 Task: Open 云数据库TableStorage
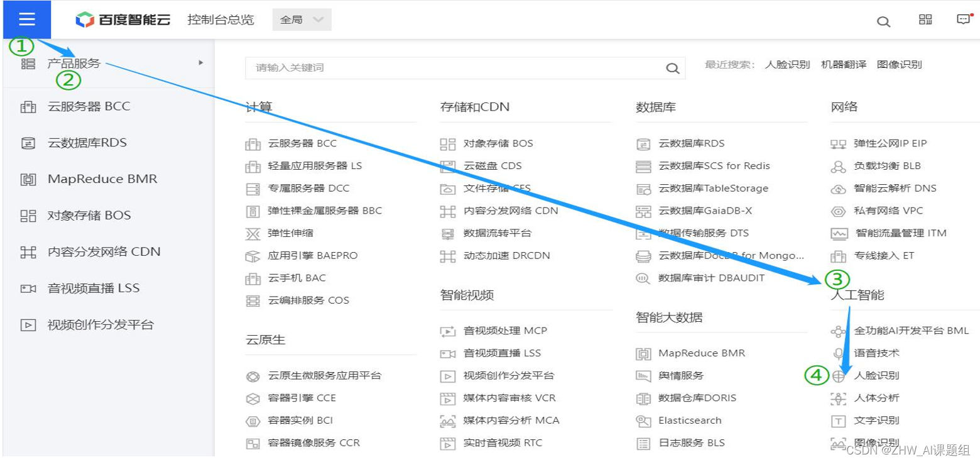click(713, 189)
